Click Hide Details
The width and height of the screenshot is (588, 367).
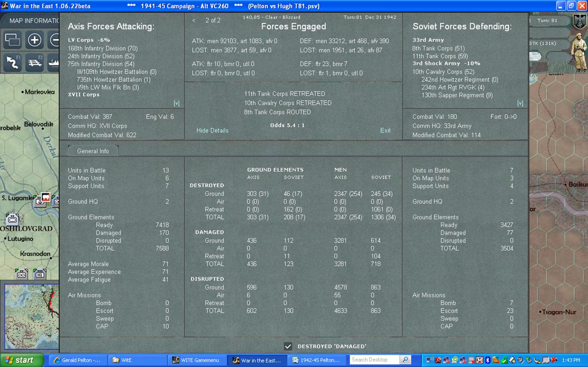point(212,130)
